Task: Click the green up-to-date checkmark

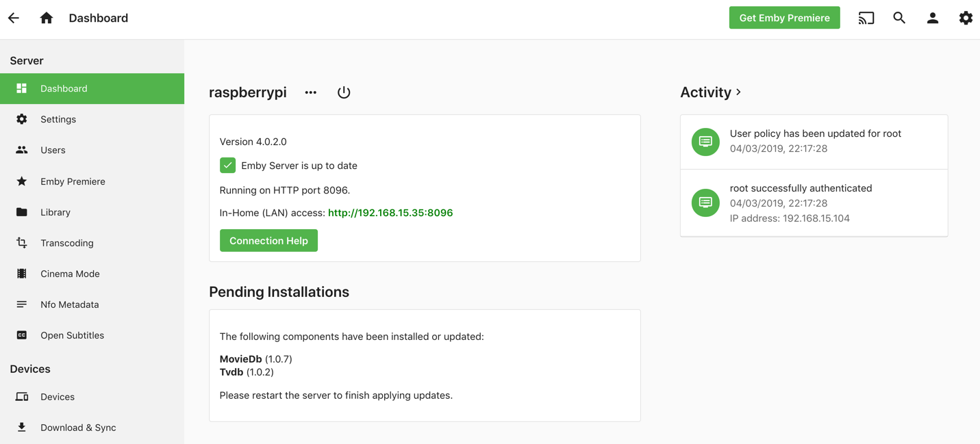Action: 227,166
